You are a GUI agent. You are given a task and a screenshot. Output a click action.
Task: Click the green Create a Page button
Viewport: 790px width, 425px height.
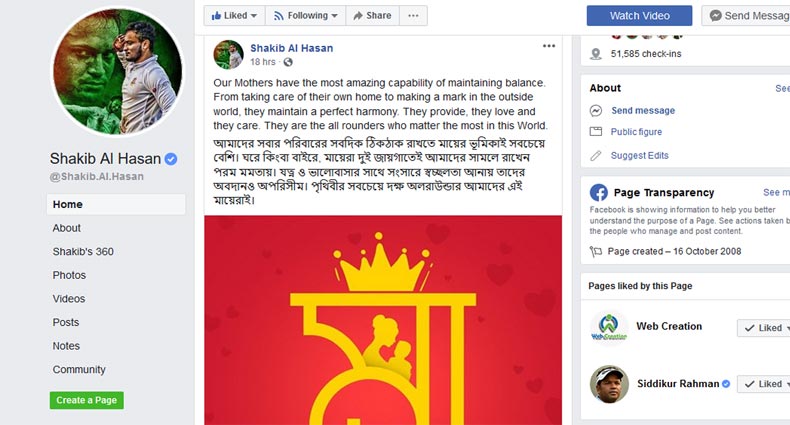click(x=87, y=400)
